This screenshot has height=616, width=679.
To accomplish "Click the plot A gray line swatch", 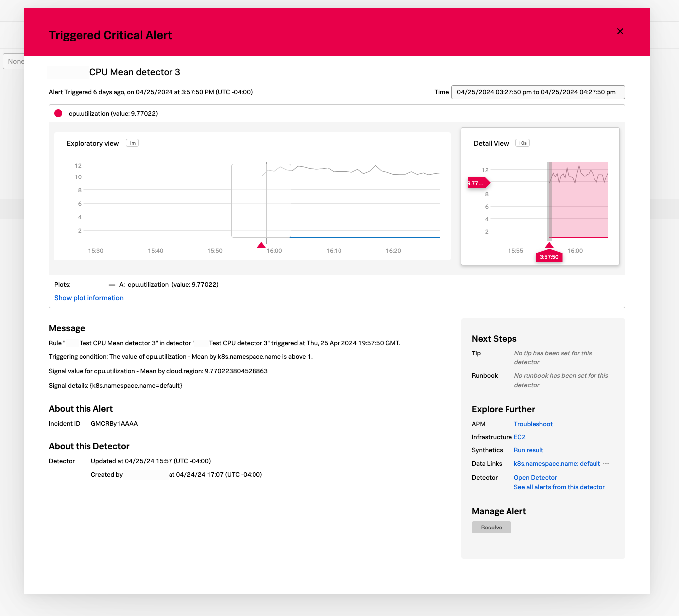I will click(x=112, y=285).
